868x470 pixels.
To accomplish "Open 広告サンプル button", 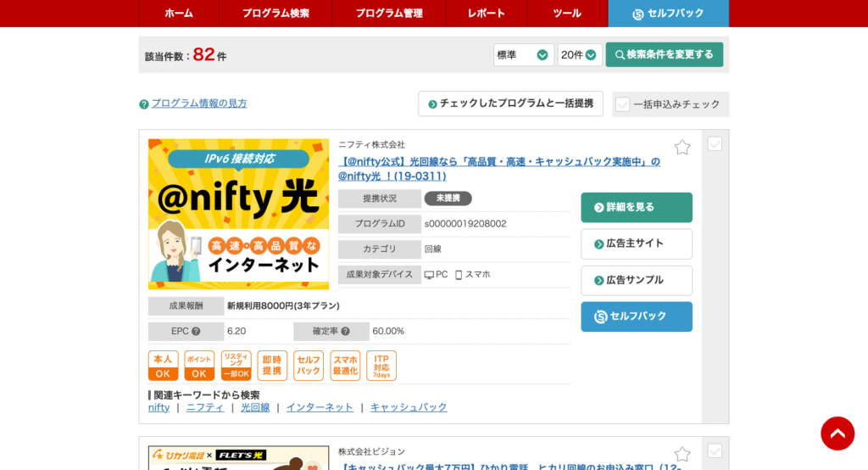I will (637, 281).
